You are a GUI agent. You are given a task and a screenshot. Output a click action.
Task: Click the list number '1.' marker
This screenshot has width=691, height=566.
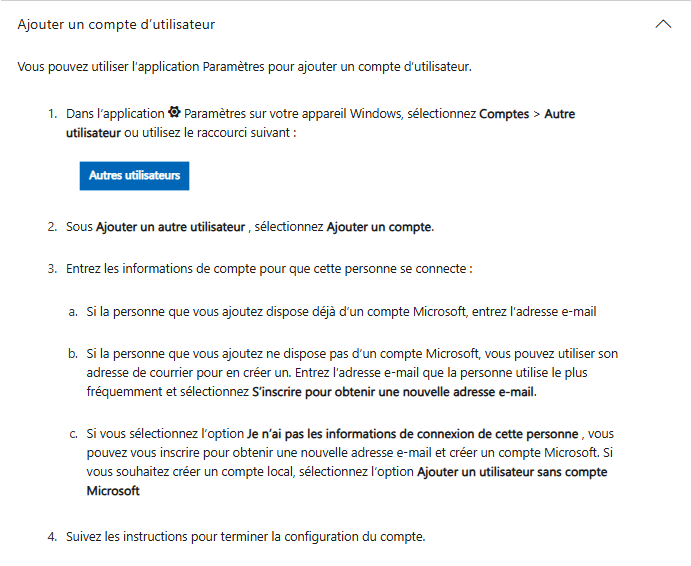click(x=52, y=114)
